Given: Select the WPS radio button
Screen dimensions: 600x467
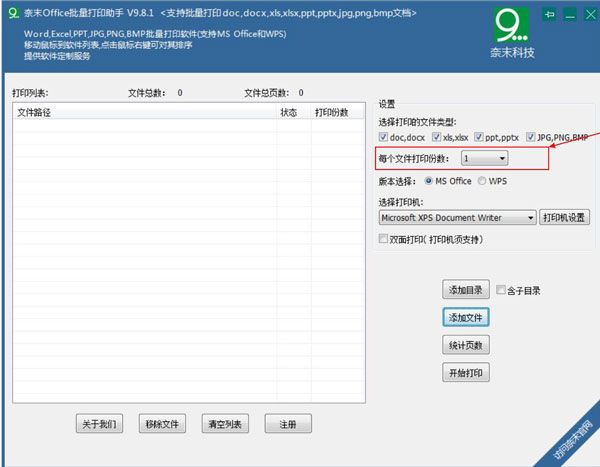Looking at the screenshot, I should click(x=482, y=181).
